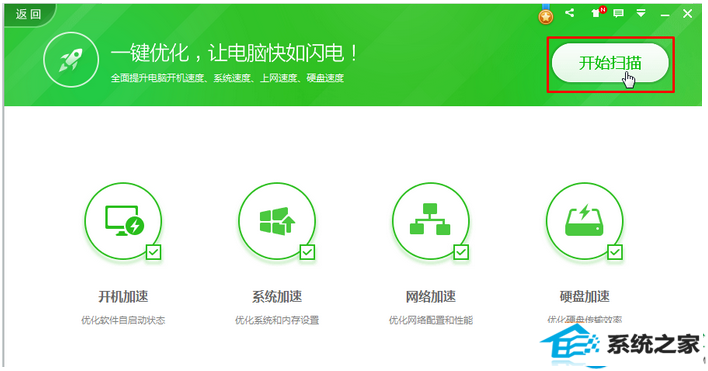Uncheck the 网络加速 checkbox
The image size is (708, 371).
[x=461, y=252]
